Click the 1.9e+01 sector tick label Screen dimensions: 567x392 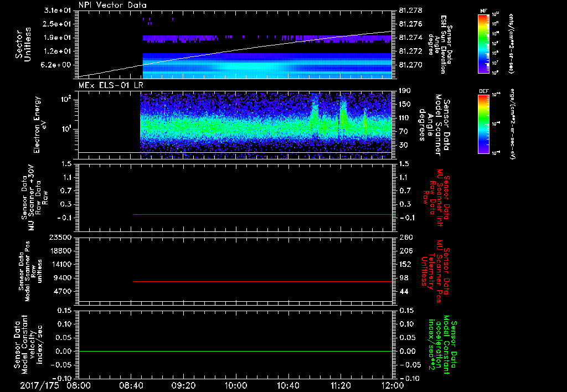[58, 38]
